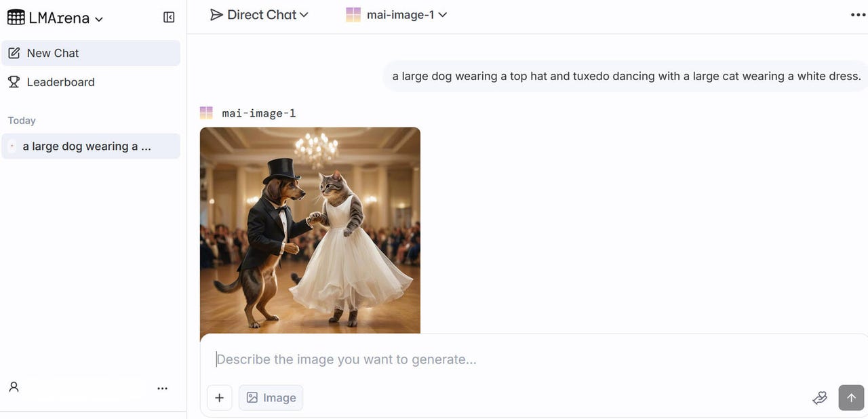Open the Direct Chat mode dropdown
This screenshot has height=419, width=868.
click(259, 15)
